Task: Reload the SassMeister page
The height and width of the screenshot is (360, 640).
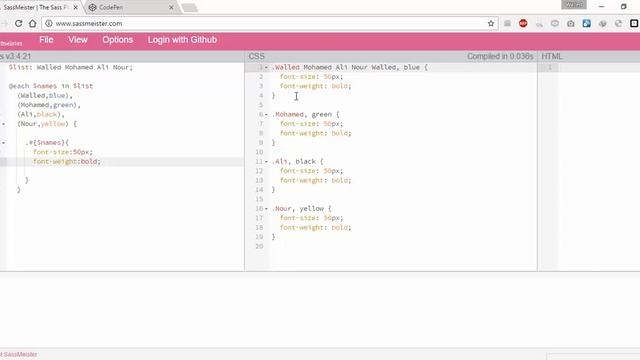Action: [x=18, y=23]
